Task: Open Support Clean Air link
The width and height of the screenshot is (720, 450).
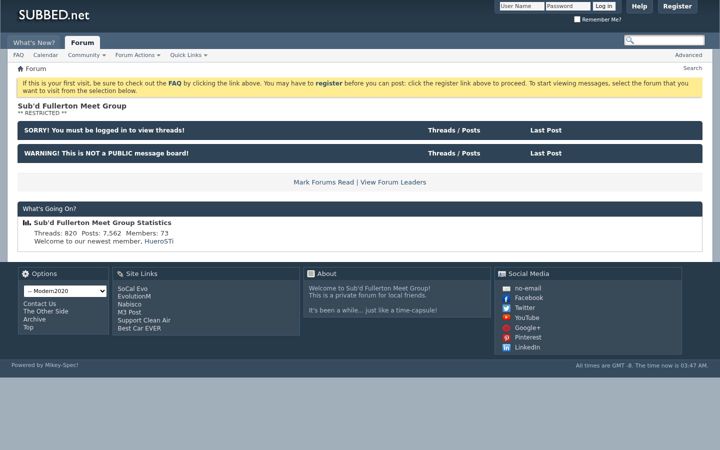Action: [x=144, y=321]
